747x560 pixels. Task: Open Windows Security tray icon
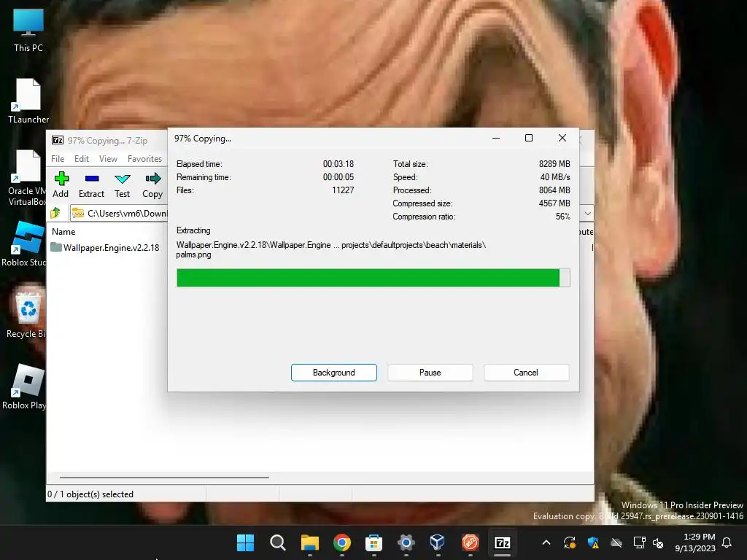(593, 542)
